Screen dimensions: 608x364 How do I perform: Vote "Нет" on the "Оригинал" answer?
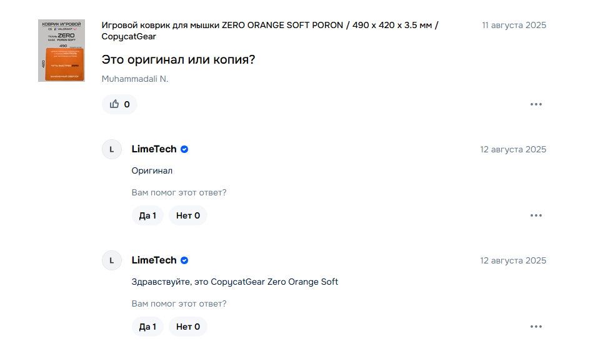[x=187, y=215]
